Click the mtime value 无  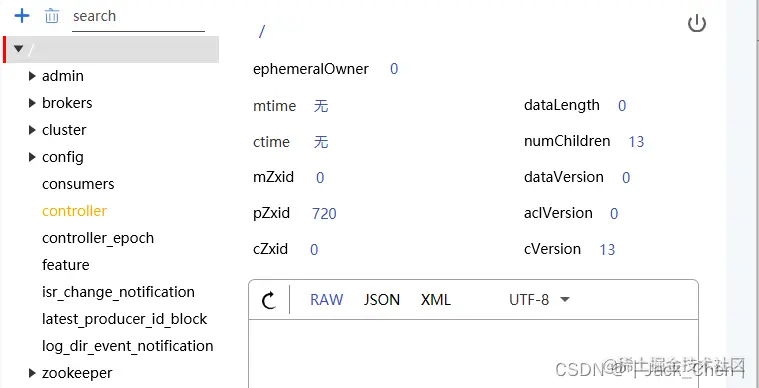point(321,106)
